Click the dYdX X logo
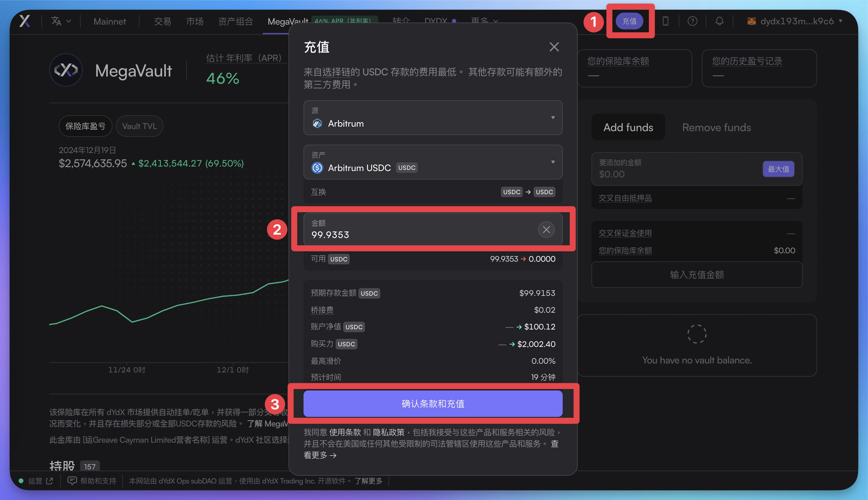The width and height of the screenshot is (868, 500). 25,21
